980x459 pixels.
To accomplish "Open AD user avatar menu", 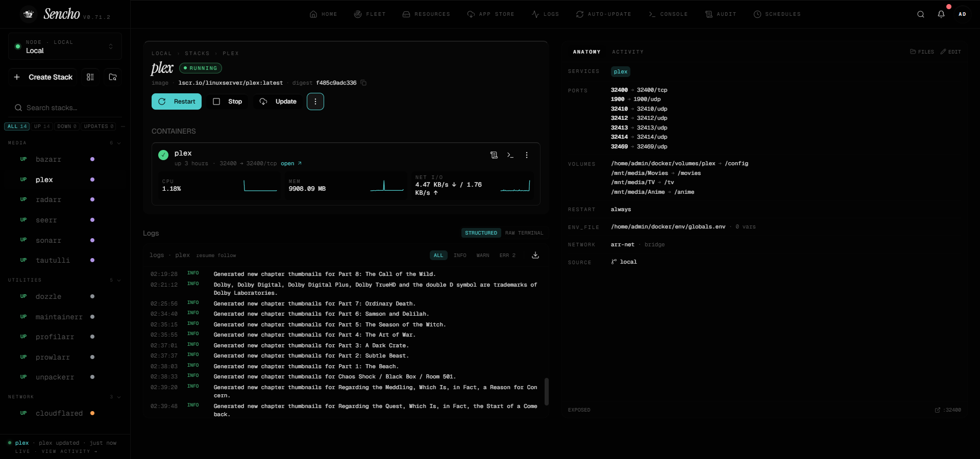I will tap(962, 14).
